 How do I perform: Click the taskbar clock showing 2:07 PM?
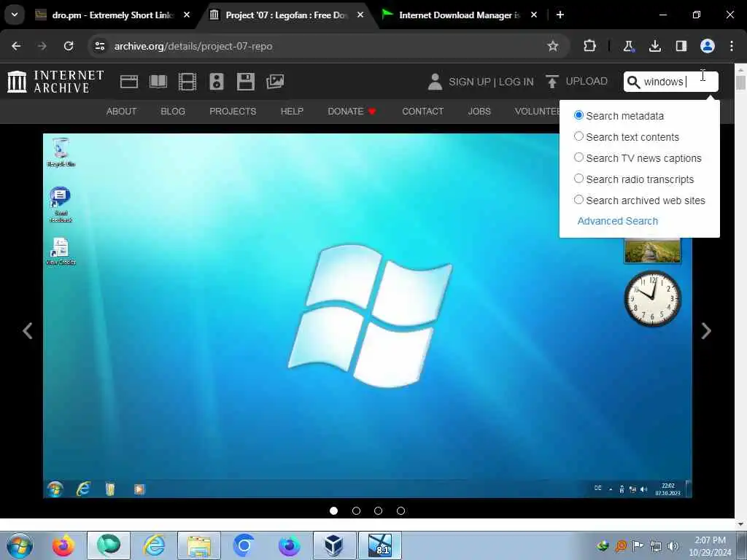pyautogui.click(x=710, y=546)
